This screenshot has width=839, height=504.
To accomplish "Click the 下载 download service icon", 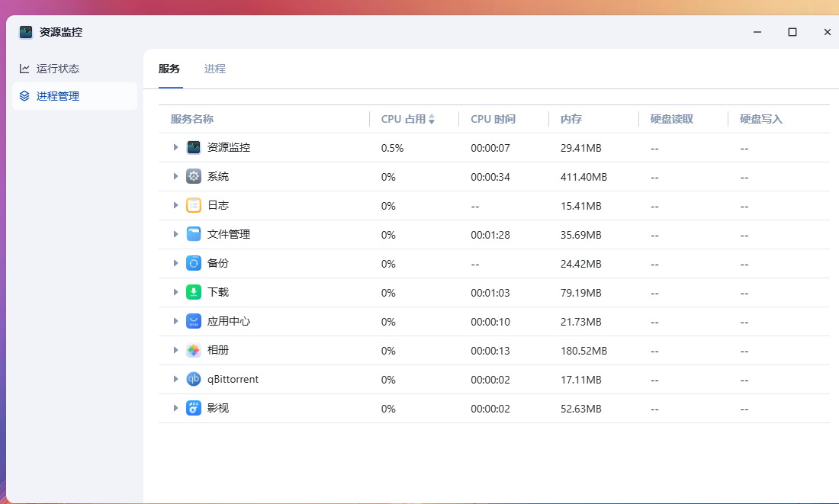I will point(194,292).
